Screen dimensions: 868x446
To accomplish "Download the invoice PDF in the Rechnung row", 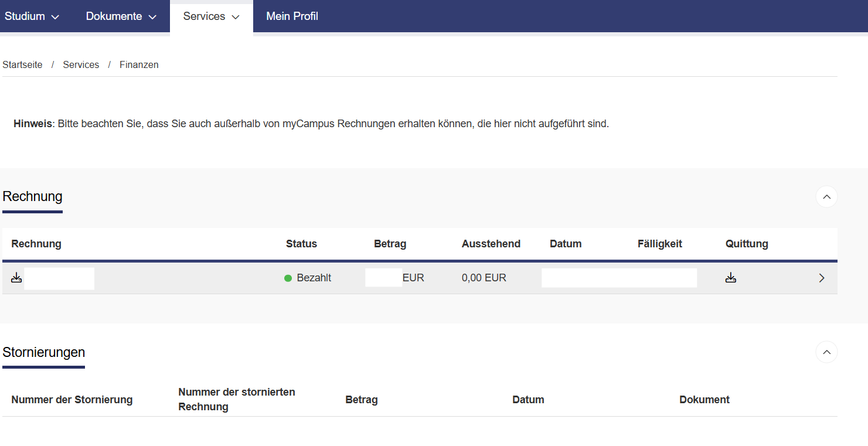I will pos(16,278).
